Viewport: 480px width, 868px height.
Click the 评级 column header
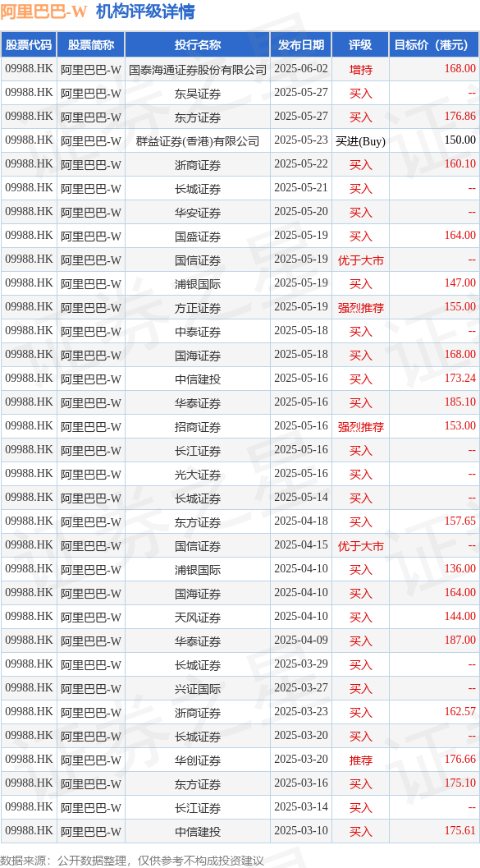pos(360,45)
